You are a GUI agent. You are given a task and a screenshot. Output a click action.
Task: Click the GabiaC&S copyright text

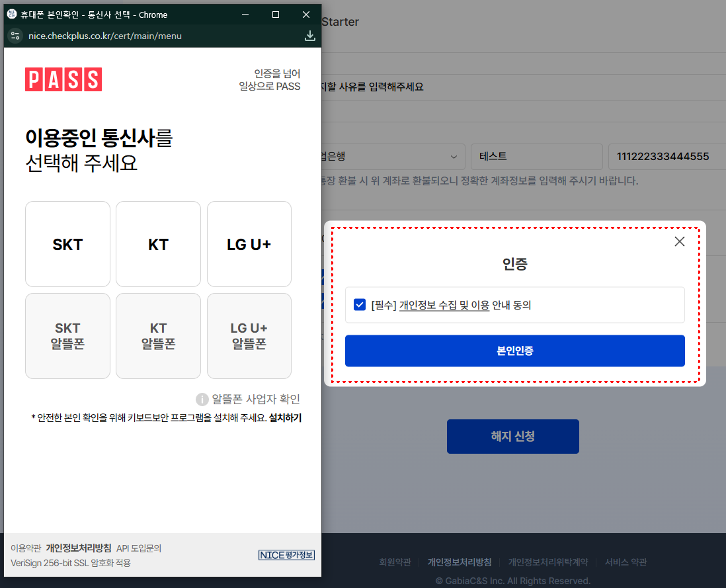coord(513,581)
